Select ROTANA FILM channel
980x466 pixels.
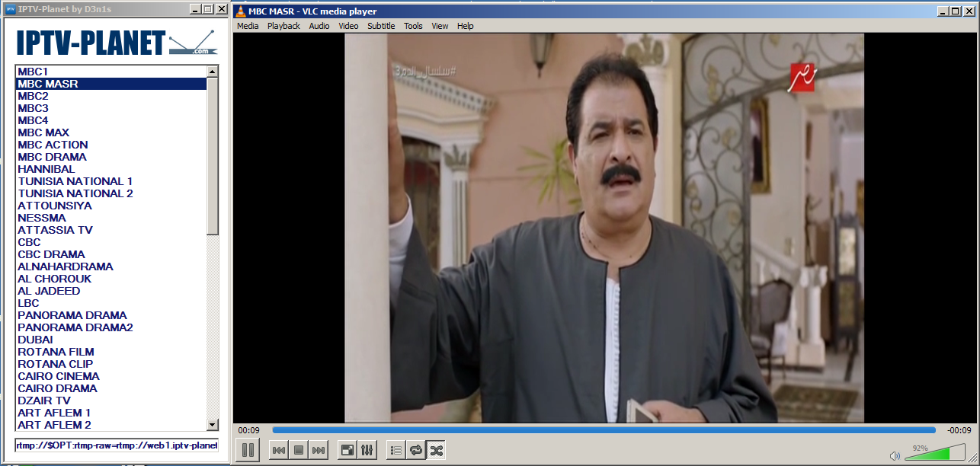point(110,352)
